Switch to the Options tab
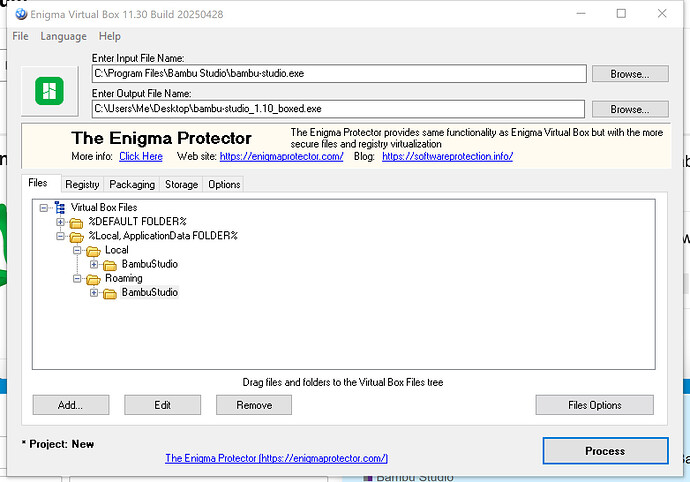690x482 pixels. pos(224,184)
